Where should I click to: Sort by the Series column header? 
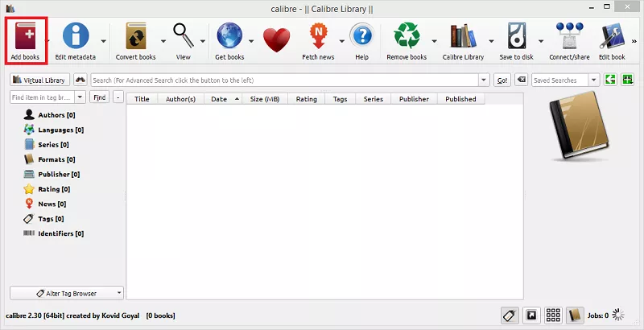(x=374, y=99)
